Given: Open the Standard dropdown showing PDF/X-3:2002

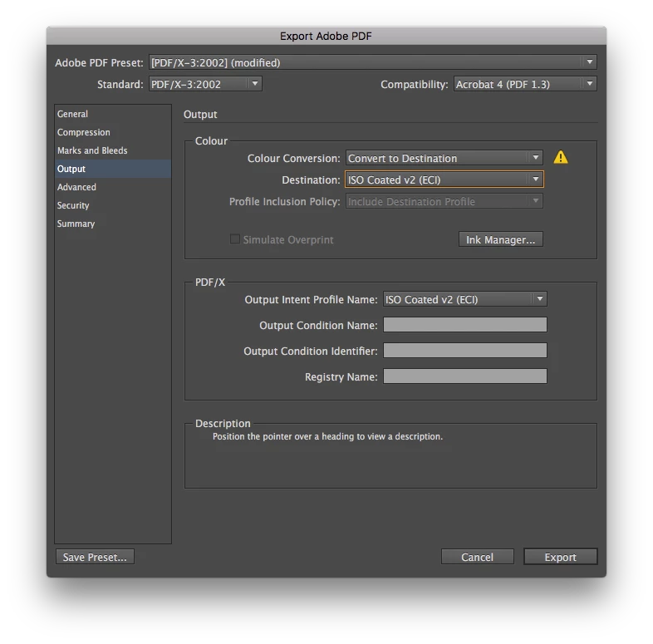Looking at the screenshot, I should 205,84.
